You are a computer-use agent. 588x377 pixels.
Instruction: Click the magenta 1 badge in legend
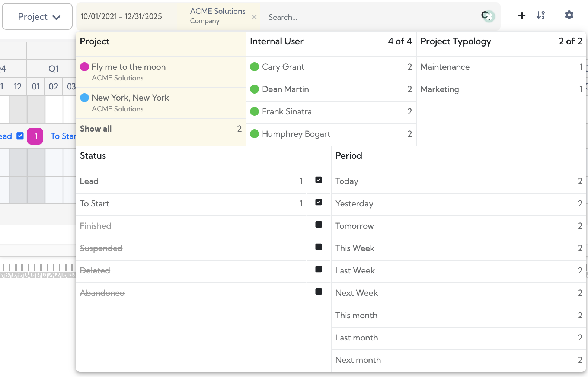click(x=35, y=136)
